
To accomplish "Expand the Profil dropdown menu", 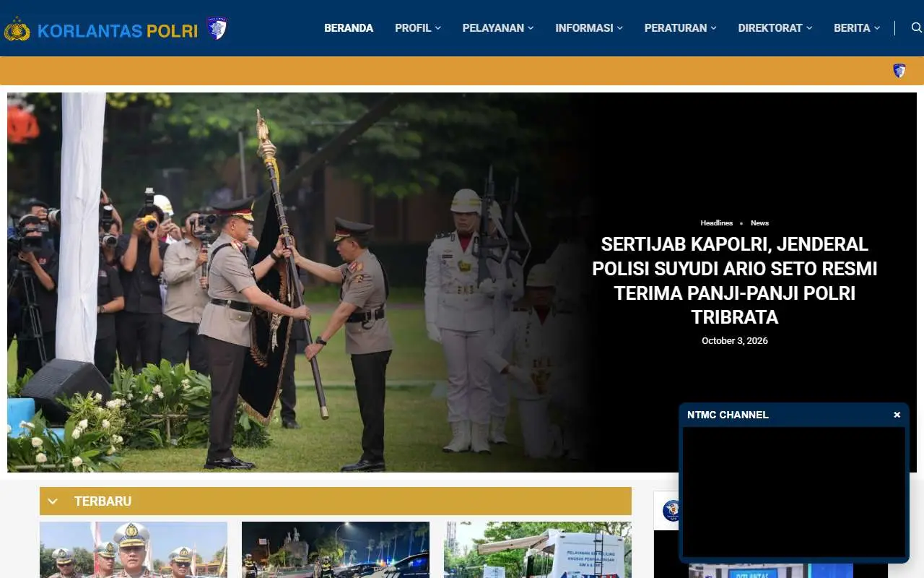I will [x=418, y=28].
